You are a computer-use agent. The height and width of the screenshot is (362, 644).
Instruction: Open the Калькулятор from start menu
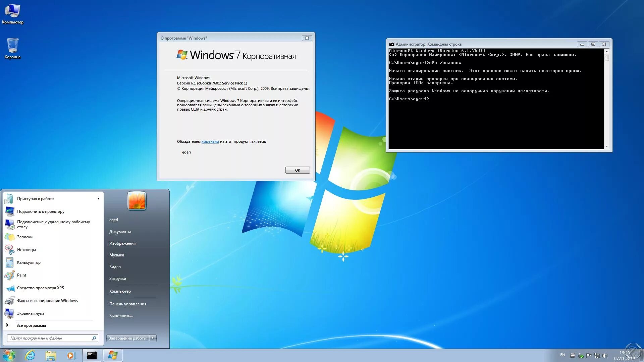click(x=29, y=262)
